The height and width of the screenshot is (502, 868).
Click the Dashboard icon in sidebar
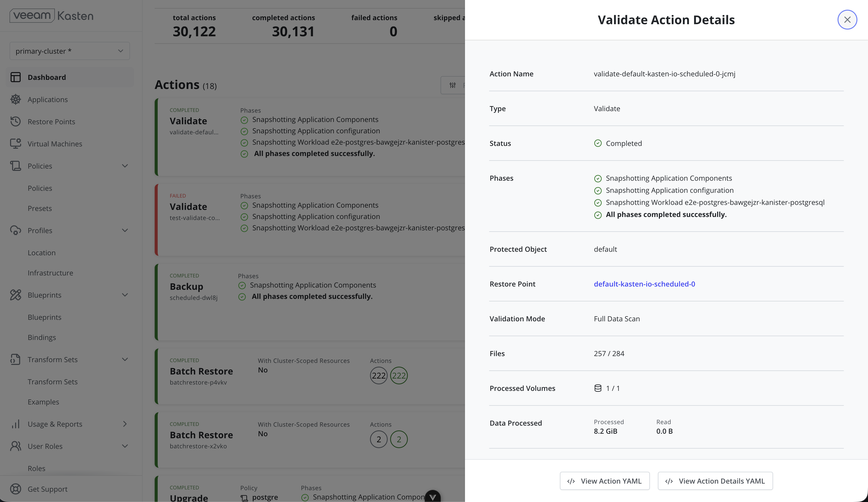pos(16,77)
